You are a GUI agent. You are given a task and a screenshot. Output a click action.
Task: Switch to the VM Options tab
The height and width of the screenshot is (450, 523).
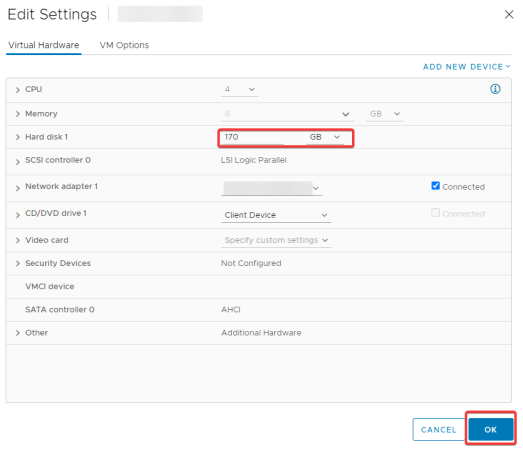pyautogui.click(x=124, y=45)
